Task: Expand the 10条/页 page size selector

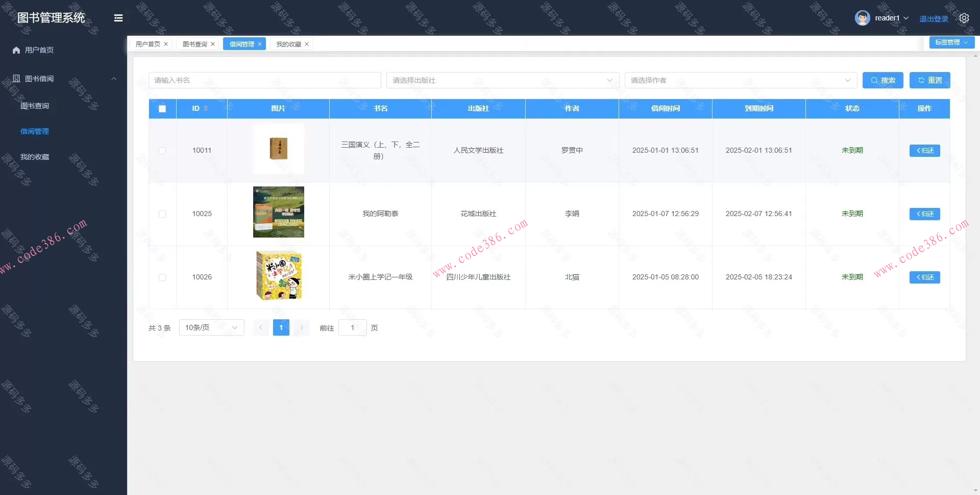Action: pyautogui.click(x=211, y=327)
